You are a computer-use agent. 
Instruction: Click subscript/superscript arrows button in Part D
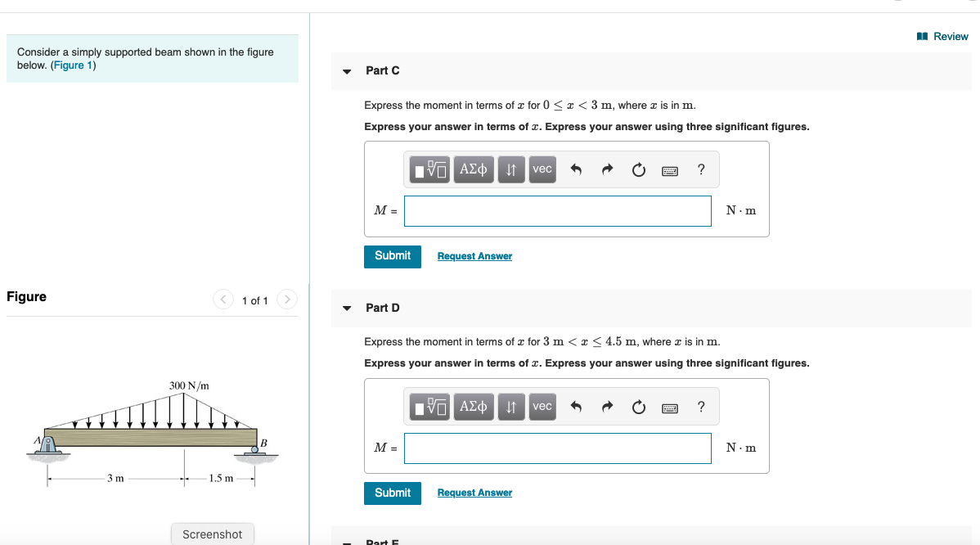click(x=511, y=407)
